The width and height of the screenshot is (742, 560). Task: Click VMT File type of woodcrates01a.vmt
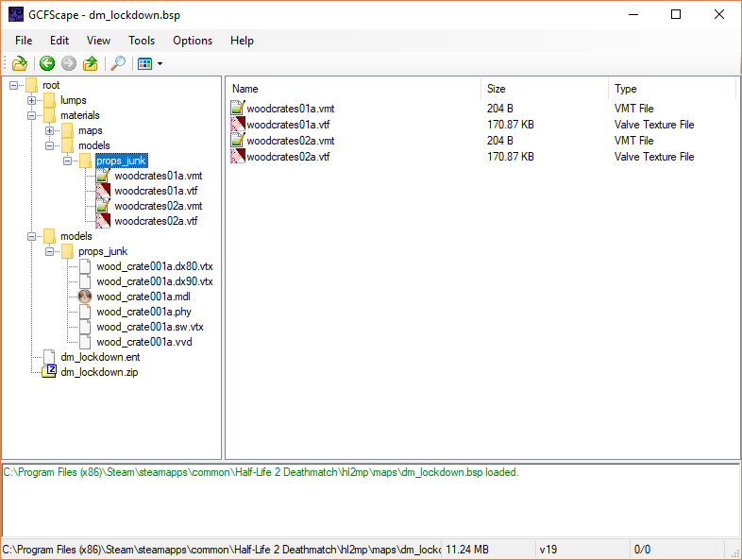633,109
